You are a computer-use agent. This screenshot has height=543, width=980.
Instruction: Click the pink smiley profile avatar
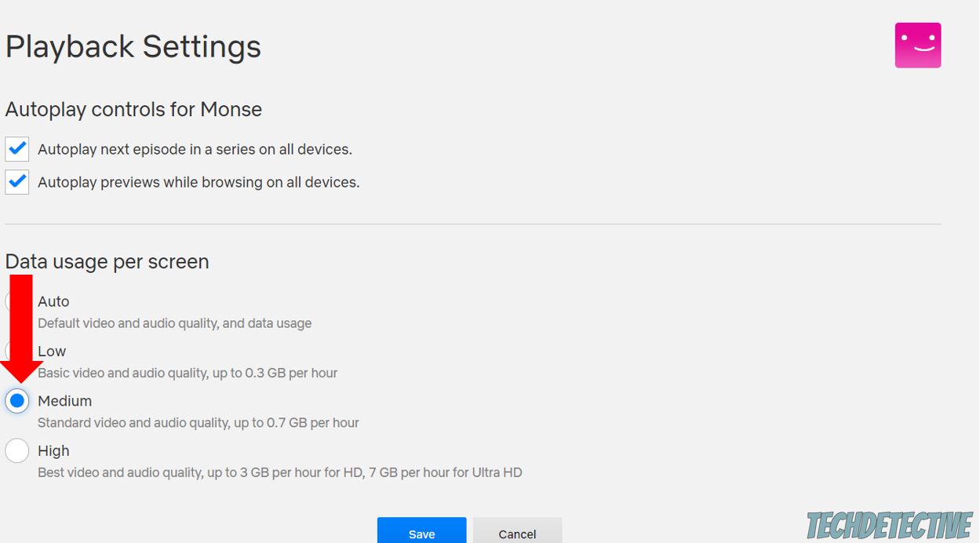click(x=917, y=45)
